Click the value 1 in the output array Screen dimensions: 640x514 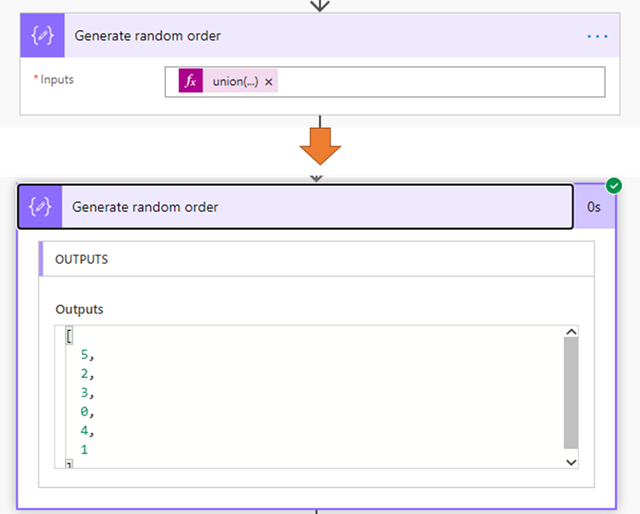point(84,449)
